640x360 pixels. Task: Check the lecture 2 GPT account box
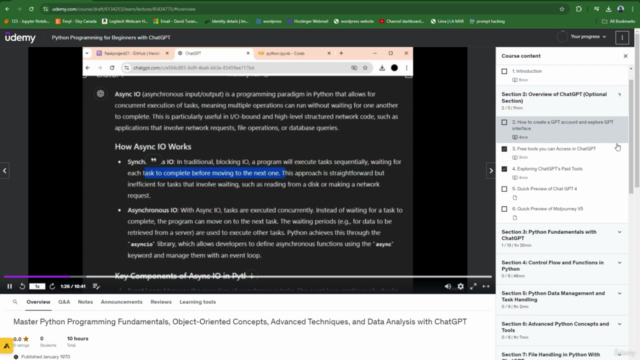pos(504,122)
